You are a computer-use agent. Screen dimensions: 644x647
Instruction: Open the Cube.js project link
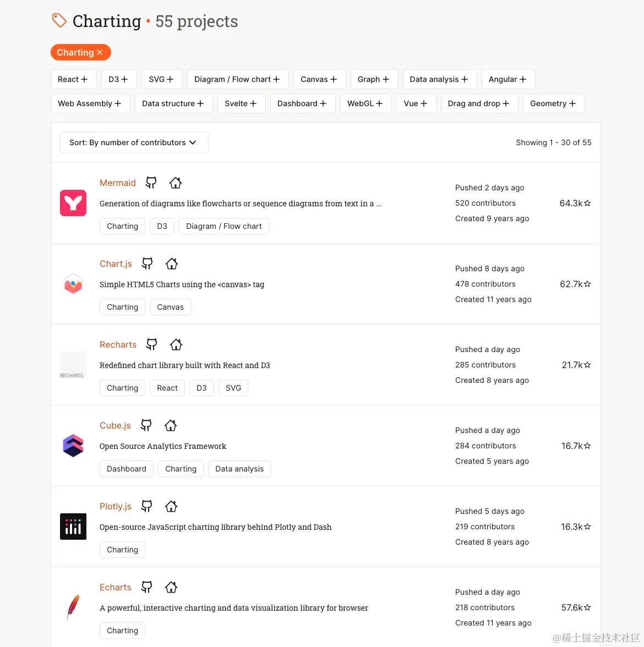pyautogui.click(x=115, y=425)
